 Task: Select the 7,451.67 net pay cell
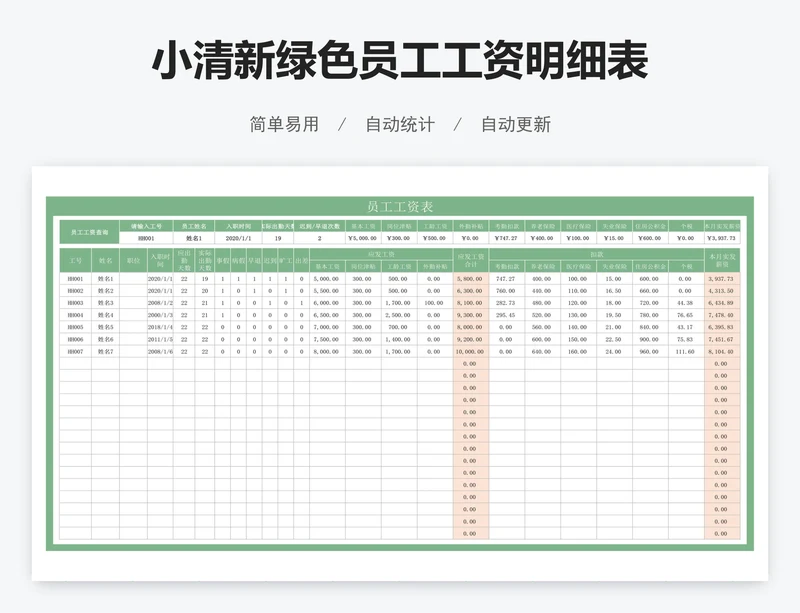722,339
